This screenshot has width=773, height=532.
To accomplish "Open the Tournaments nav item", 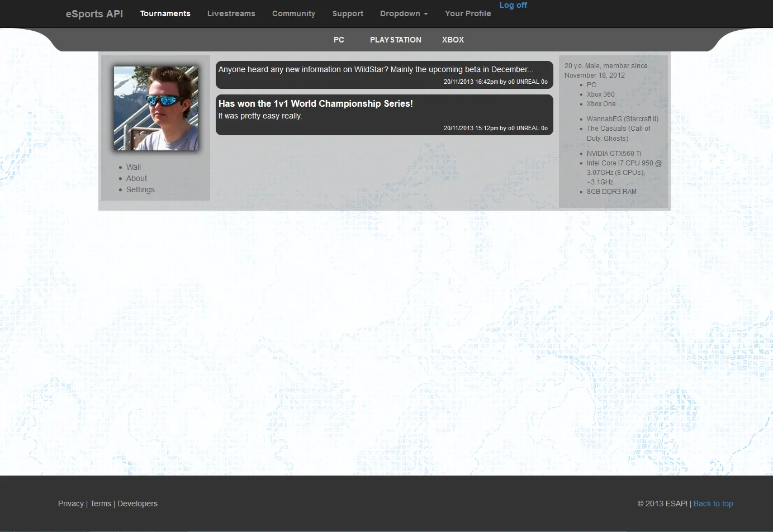I will [165, 13].
